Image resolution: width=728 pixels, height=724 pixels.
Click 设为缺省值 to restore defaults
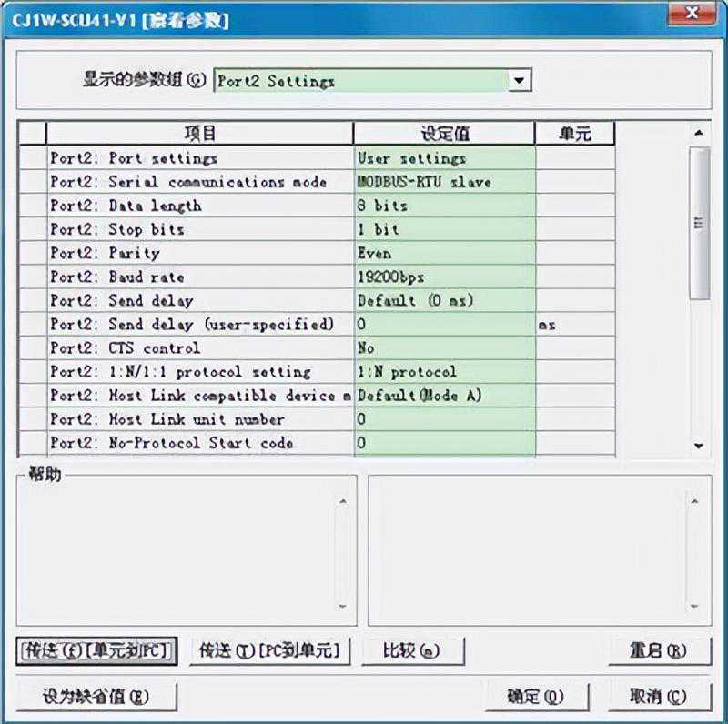coord(96,697)
